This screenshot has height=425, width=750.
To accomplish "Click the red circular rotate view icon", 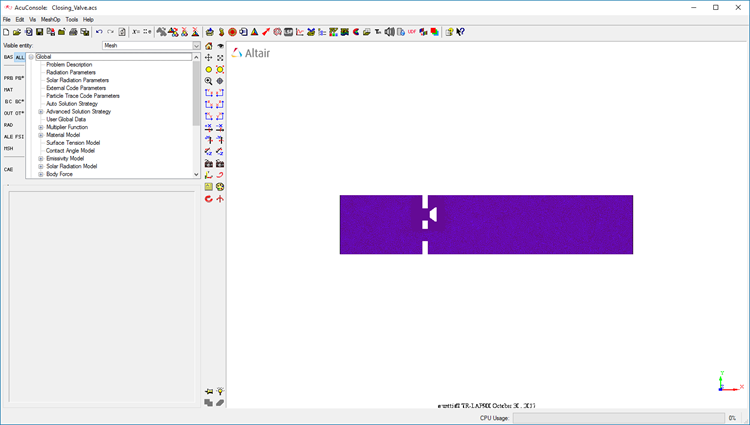I will click(x=209, y=198).
